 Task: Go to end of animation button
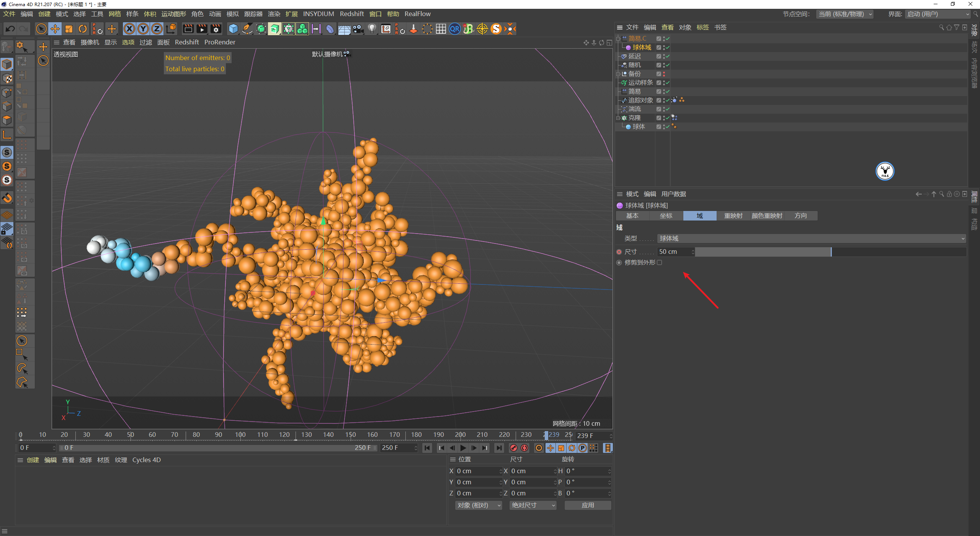499,448
